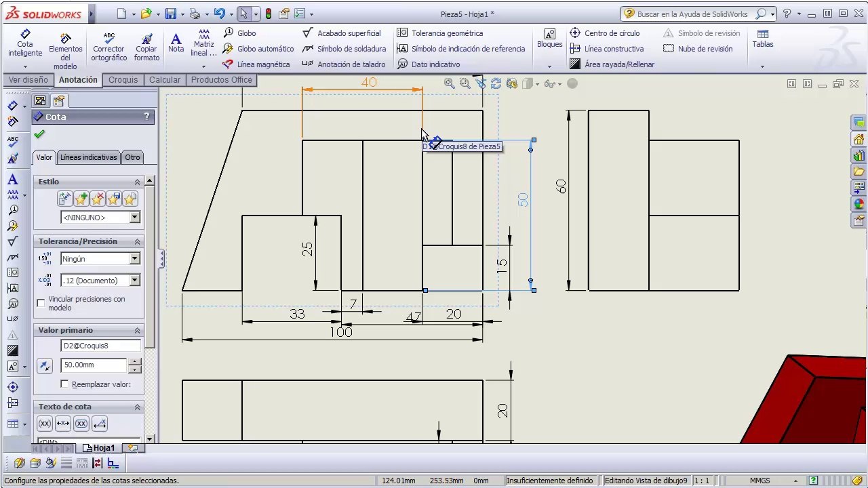The height and width of the screenshot is (488, 868).
Task: Open the PropertyManager tab icon
Action: (58, 101)
